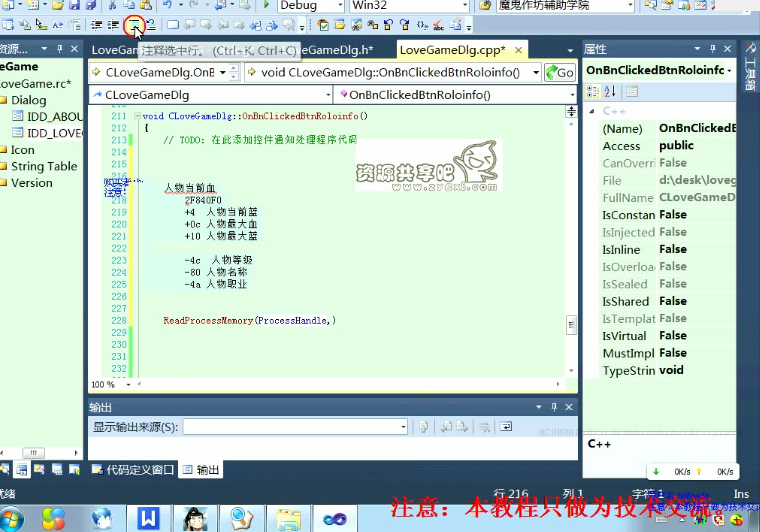
Task: Select Icon folder in resource tree
Action: [x=23, y=150]
